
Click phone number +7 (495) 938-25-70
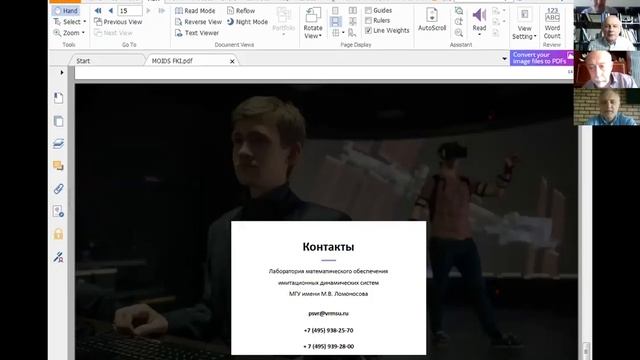pyautogui.click(x=329, y=330)
